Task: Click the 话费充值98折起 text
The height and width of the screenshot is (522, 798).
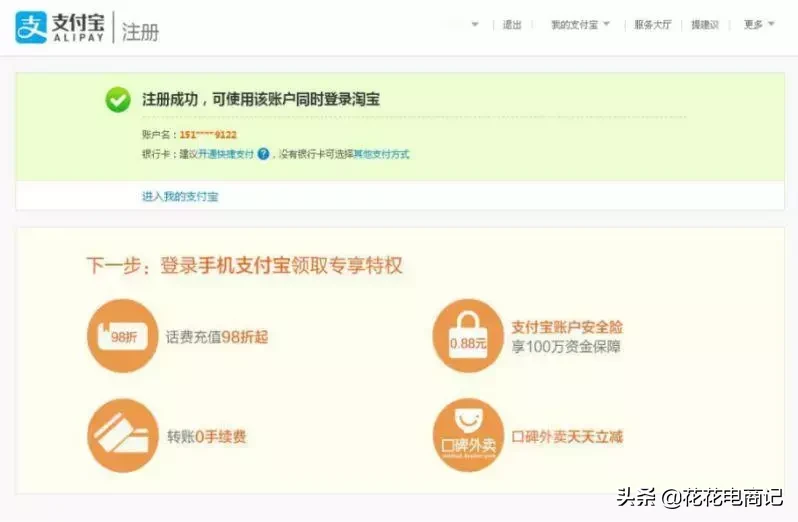Action: [x=217, y=337]
